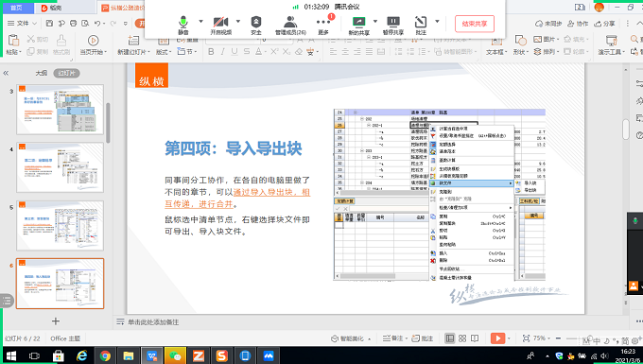Image resolution: width=643 pixels, height=364 pixels.
Task: Add new slide with plus icon below thumbnails
Action: click(x=56, y=321)
